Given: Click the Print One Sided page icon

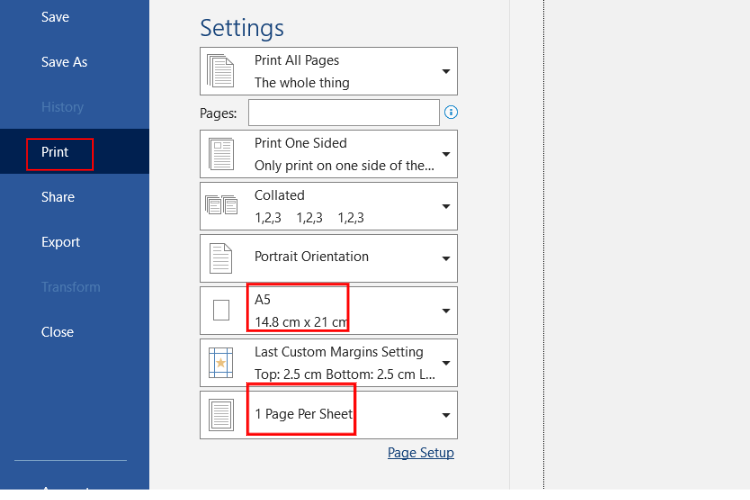Looking at the screenshot, I should 220,155.
